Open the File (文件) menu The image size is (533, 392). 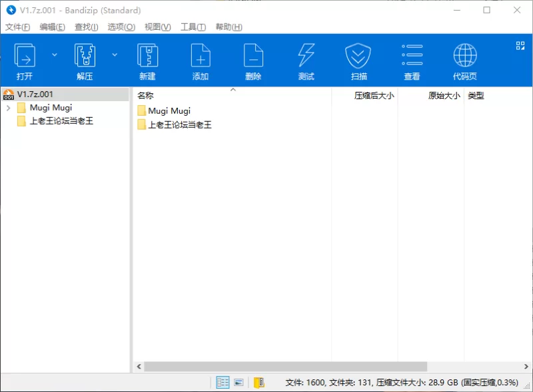[x=18, y=27]
